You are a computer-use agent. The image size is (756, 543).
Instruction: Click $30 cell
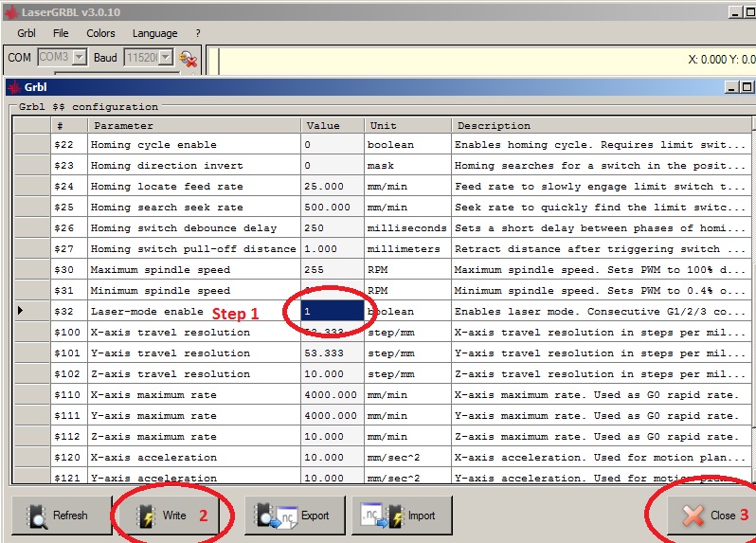pyautogui.click(x=69, y=269)
